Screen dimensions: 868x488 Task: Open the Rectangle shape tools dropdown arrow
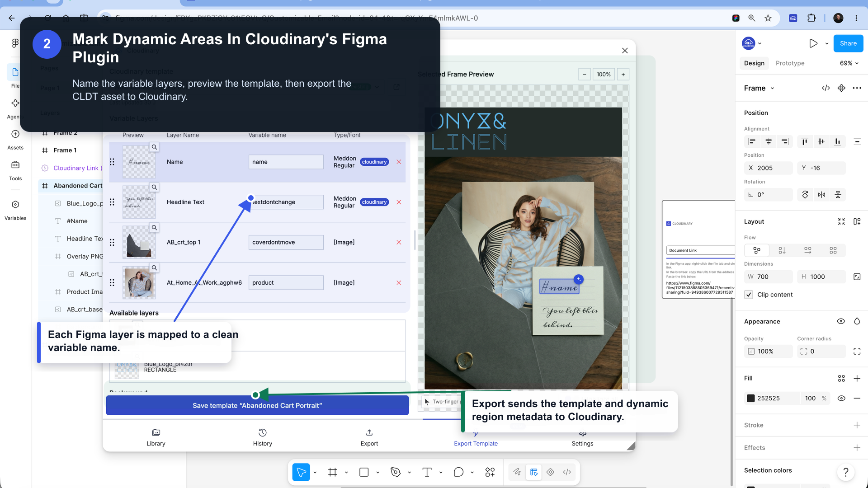coord(377,473)
